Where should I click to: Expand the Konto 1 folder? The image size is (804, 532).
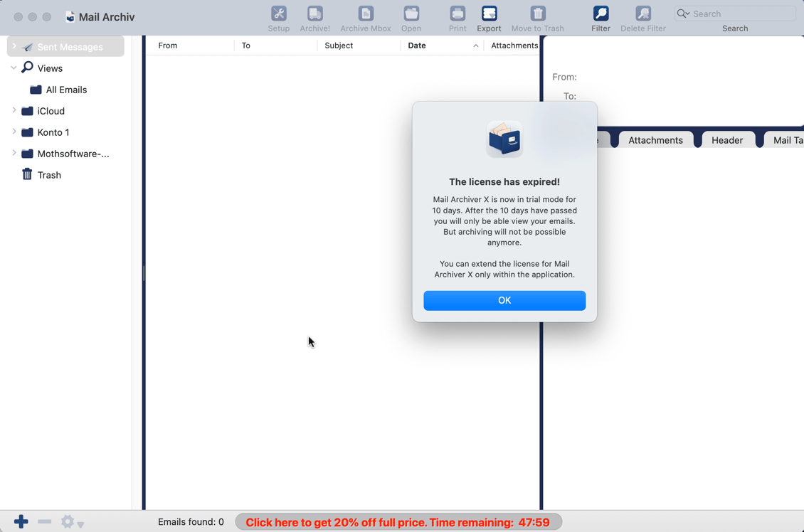[x=14, y=132]
